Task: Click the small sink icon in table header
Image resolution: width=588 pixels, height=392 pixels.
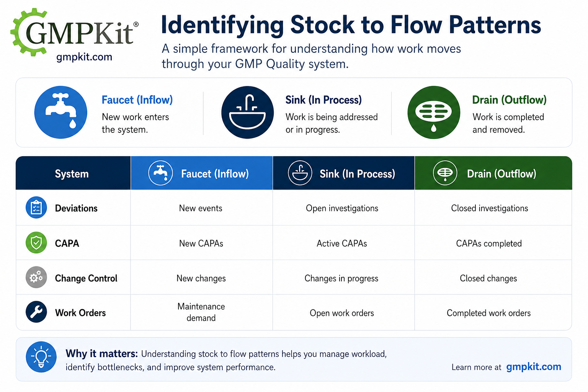Action: tap(300, 173)
